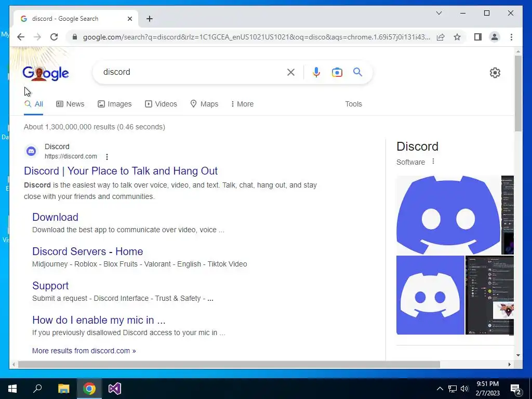Switch to the Videos tab
This screenshot has width=532, height=399.
point(161,104)
